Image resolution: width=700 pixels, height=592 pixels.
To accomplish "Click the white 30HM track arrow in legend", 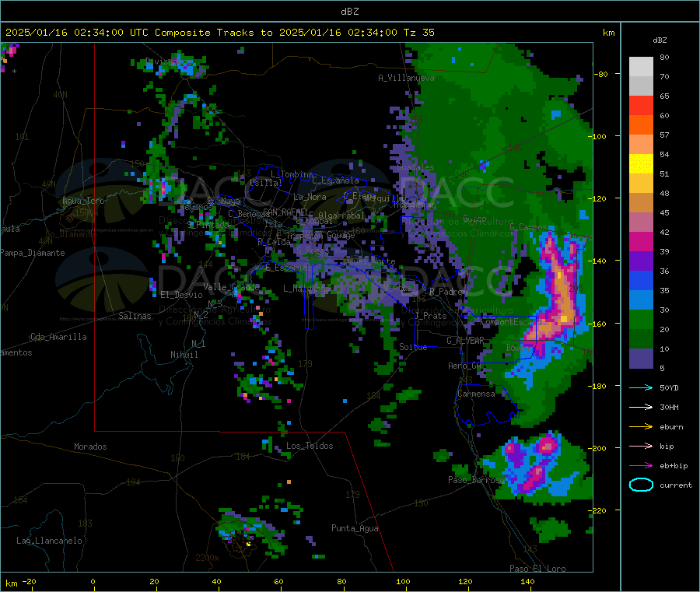I will (x=641, y=407).
